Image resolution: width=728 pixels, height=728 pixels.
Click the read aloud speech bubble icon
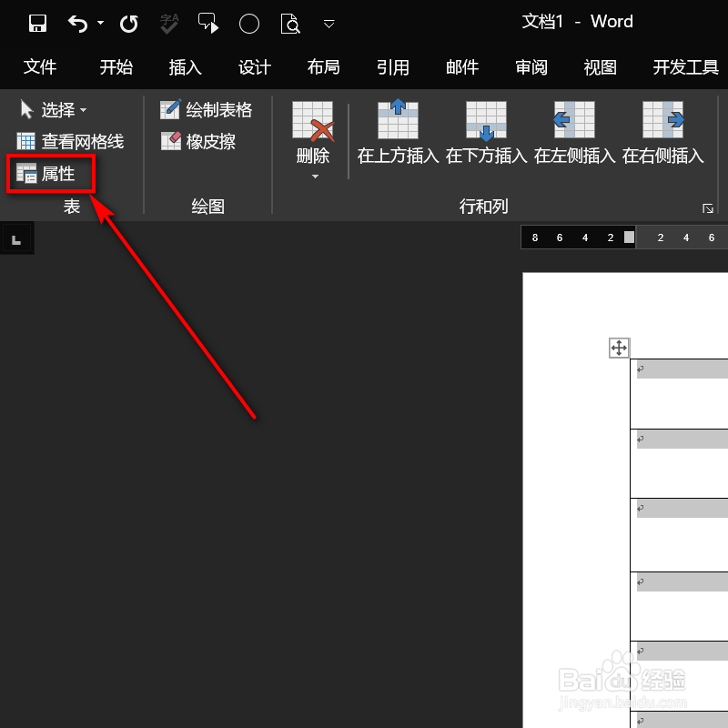208,24
